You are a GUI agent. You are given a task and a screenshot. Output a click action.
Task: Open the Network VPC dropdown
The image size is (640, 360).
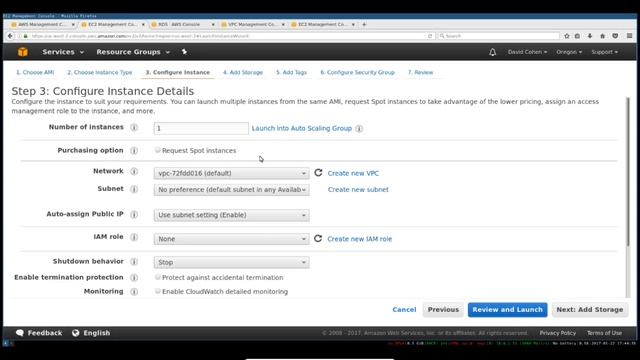click(x=231, y=173)
